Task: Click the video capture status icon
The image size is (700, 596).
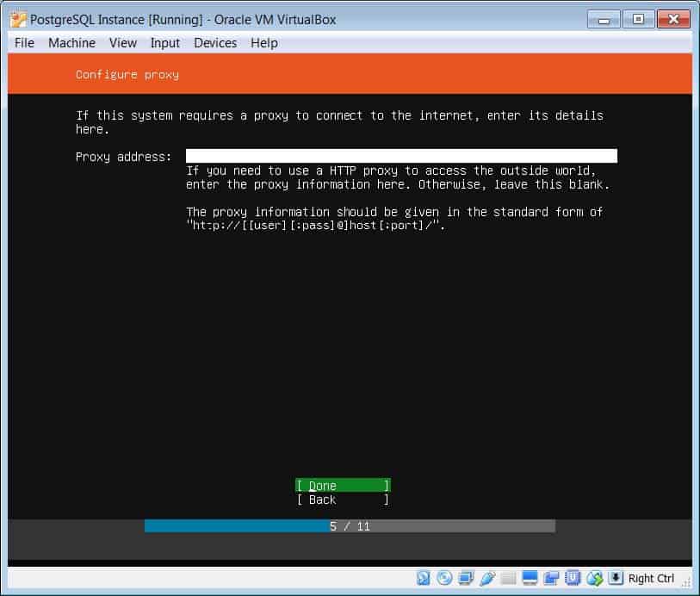Action: 551,578
